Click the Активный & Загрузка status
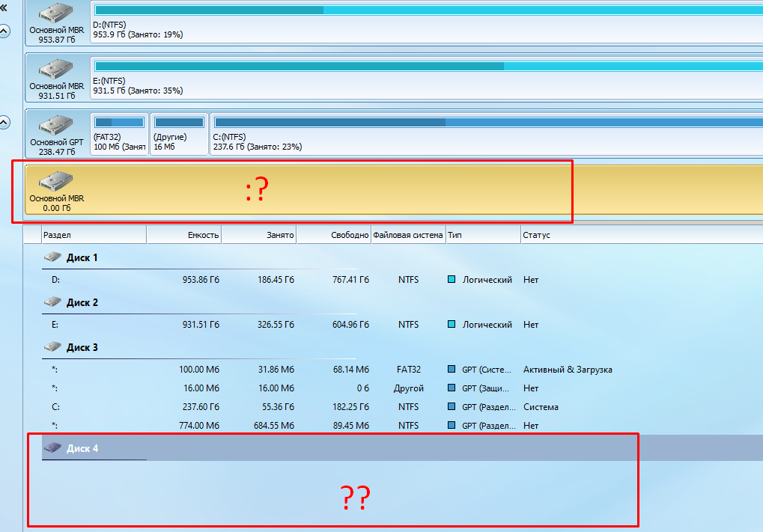Screen dimensions: 763x532 [x=568, y=370]
